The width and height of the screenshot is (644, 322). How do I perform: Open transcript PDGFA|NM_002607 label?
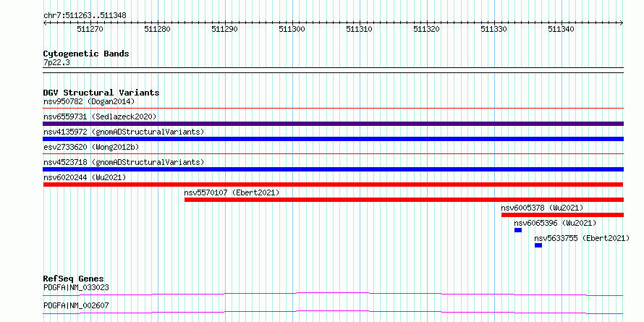click(x=77, y=305)
